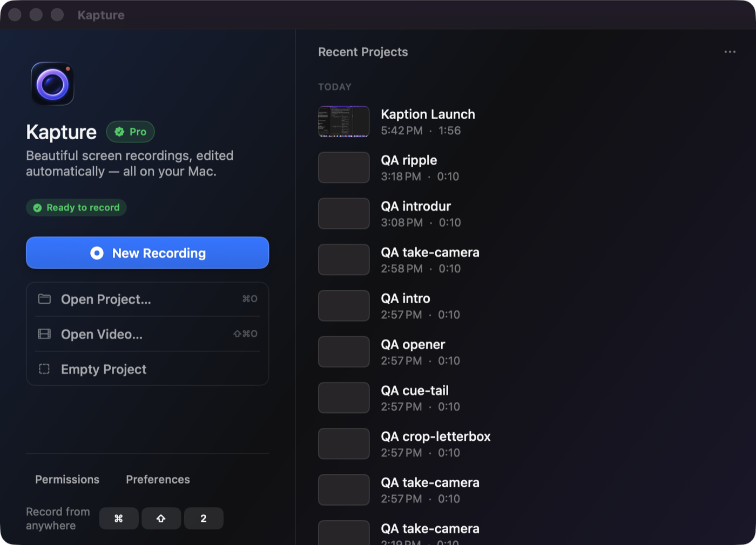Click the Command key in the record shortcut
Viewport: 756px width, 545px height.
pyautogui.click(x=119, y=518)
